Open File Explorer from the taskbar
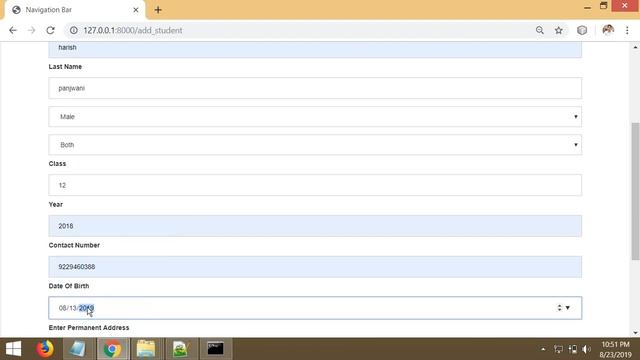 point(146,349)
